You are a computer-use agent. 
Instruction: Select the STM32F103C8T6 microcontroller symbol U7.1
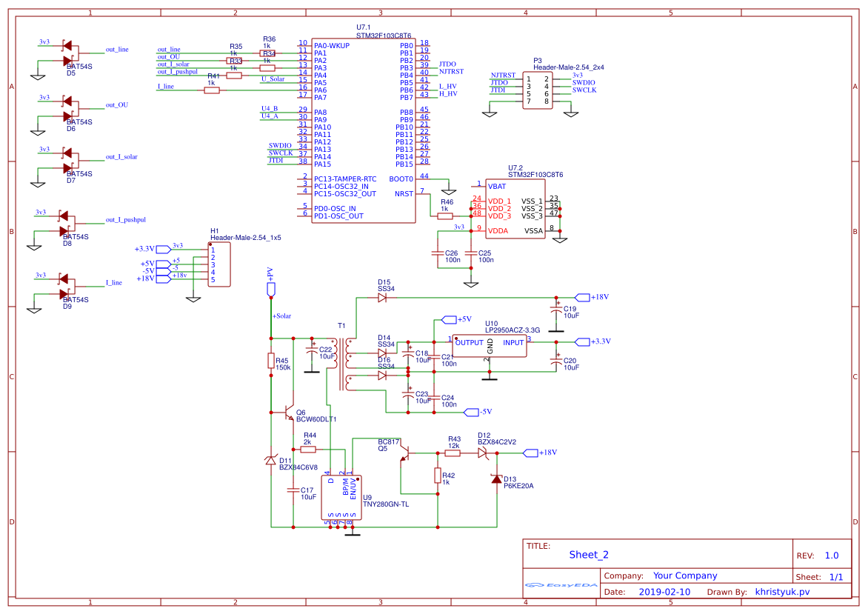[364, 130]
